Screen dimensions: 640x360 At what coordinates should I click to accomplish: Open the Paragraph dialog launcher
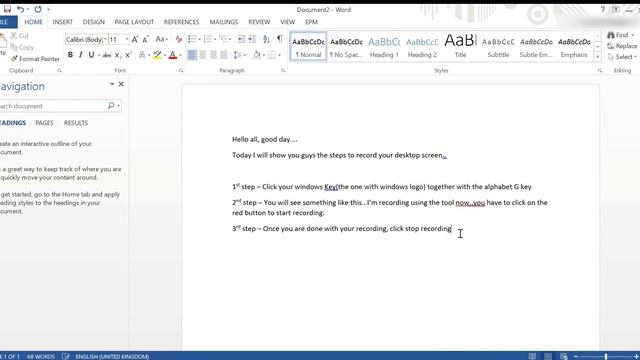coord(283,71)
